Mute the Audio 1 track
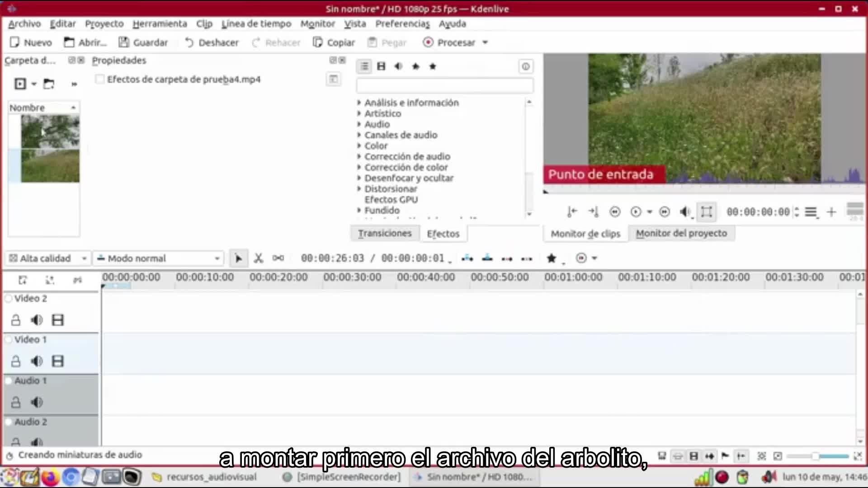The height and width of the screenshot is (488, 868). pos(37,402)
